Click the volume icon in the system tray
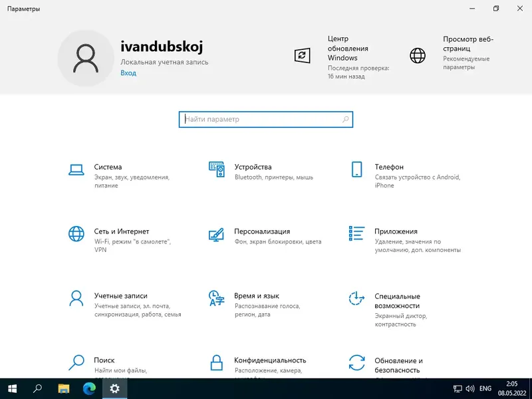The image size is (532, 399). click(469, 388)
